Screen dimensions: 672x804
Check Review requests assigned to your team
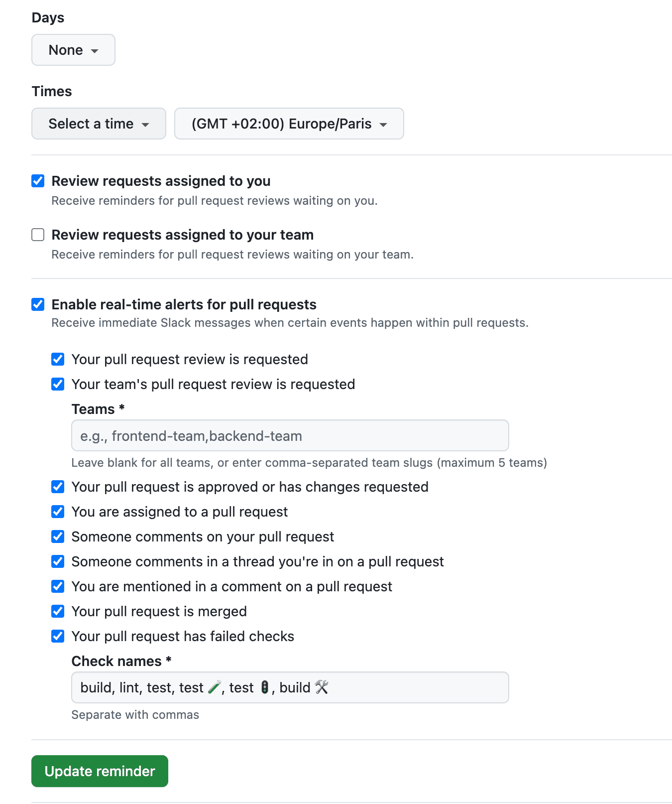tap(38, 235)
